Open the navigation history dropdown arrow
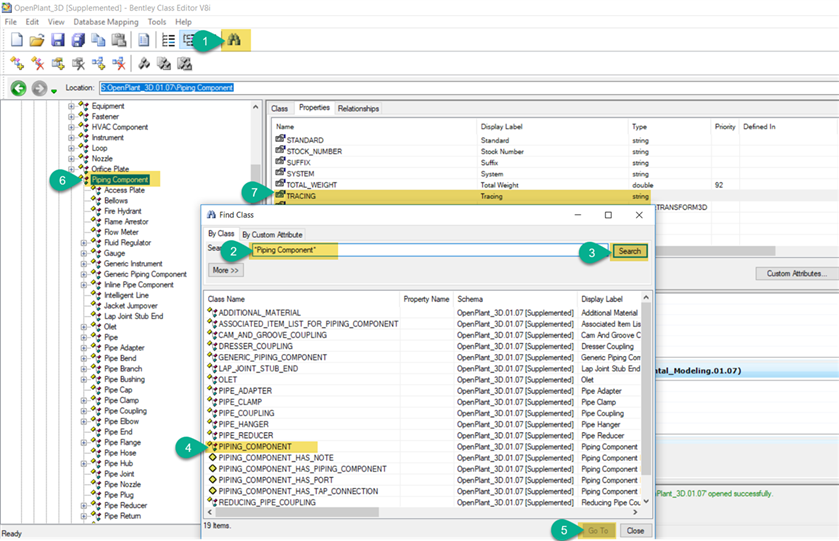This screenshot has height=541, width=839. [54, 91]
